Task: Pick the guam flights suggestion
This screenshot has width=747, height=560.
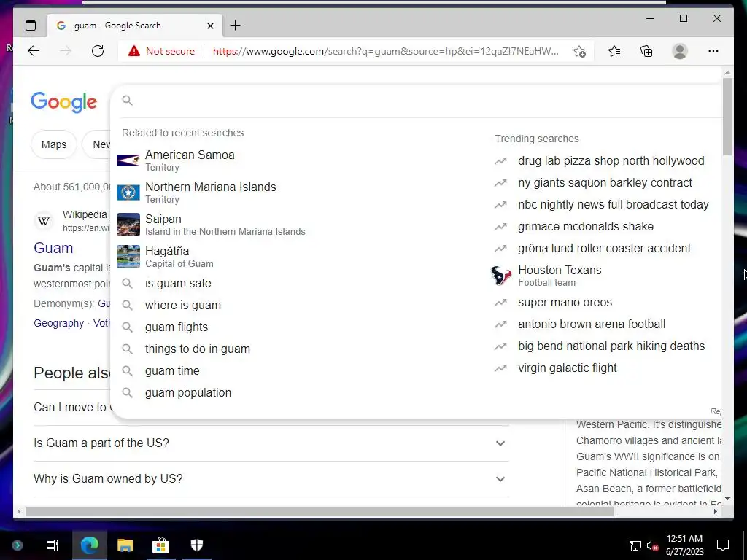Action: click(x=177, y=327)
